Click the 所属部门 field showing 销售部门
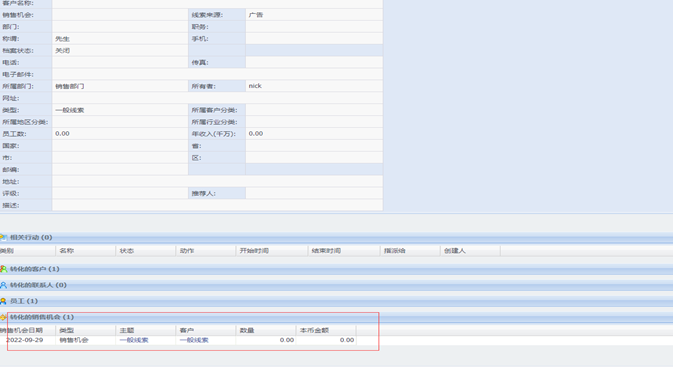673x369 pixels. click(120, 86)
